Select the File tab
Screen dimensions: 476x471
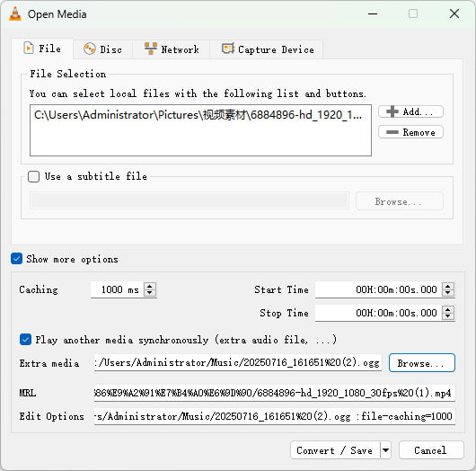click(x=42, y=49)
